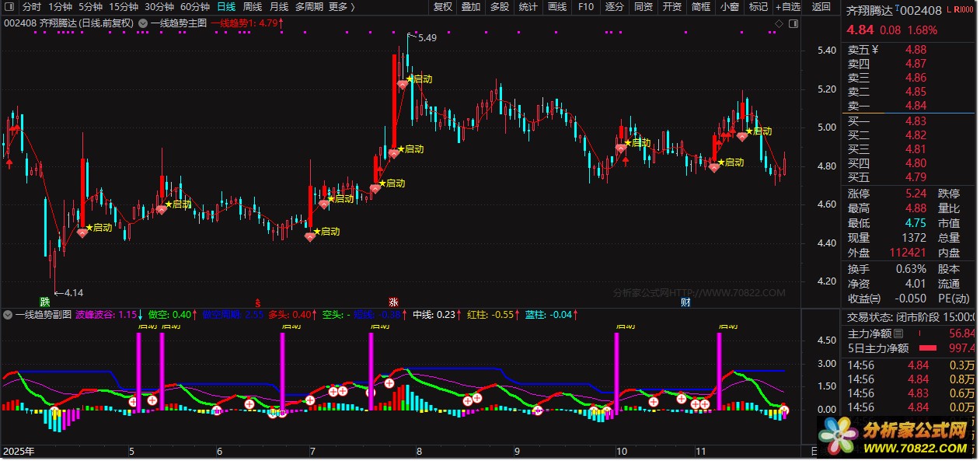Click the green 跌 event marker
Screen dimensions: 980x461
click(45, 301)
